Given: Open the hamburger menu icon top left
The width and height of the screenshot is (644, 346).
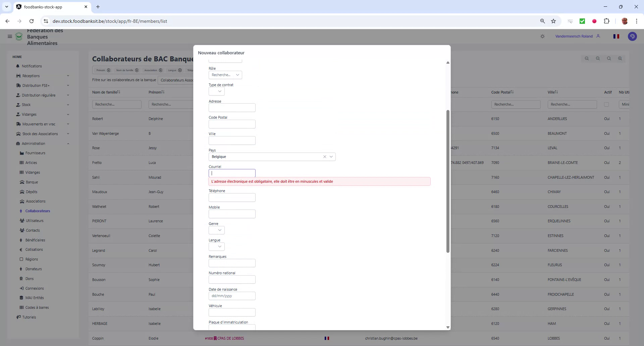Looking at the screenshot, I should (x=10, y=37).
